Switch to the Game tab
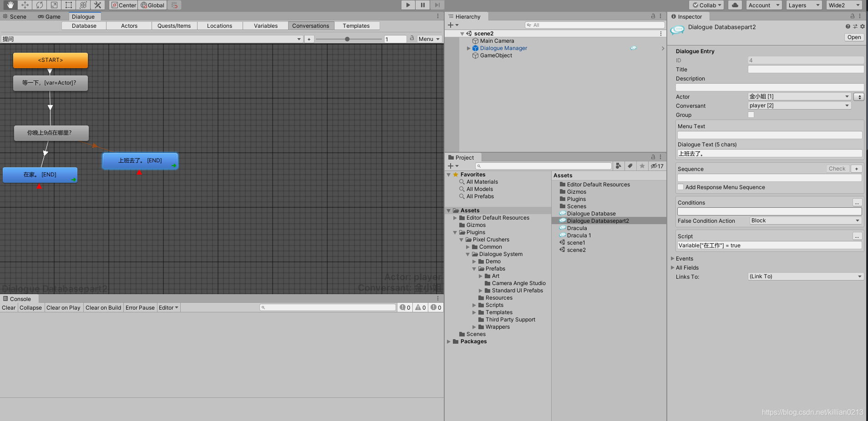868x421 pixels. coord(49,16)
